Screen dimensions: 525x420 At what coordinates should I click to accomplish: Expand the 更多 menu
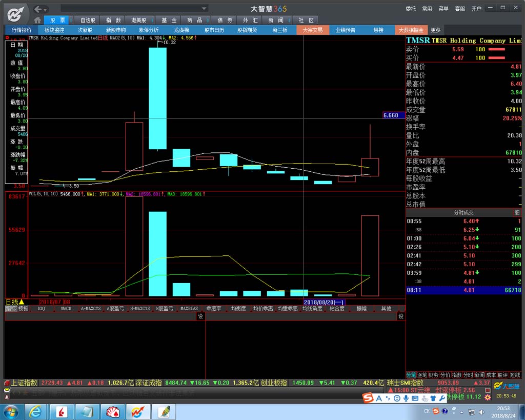436,30
